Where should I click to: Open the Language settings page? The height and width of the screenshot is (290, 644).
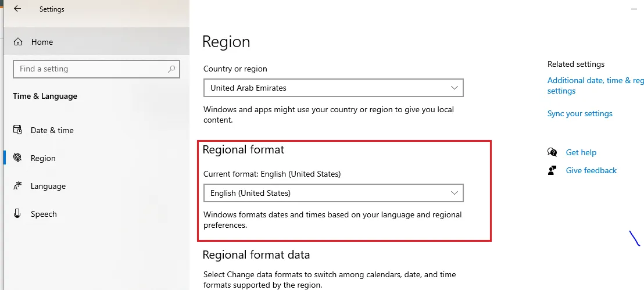click(x=48, y=186)
